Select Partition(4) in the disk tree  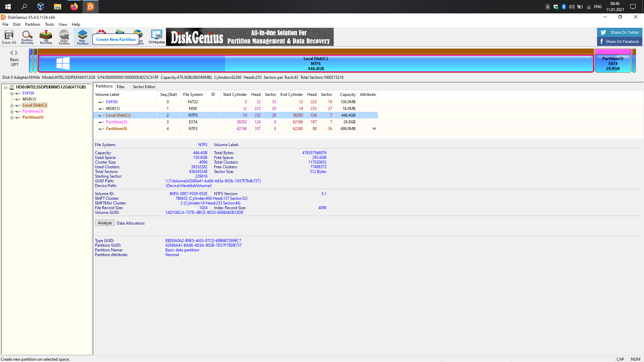33,117
